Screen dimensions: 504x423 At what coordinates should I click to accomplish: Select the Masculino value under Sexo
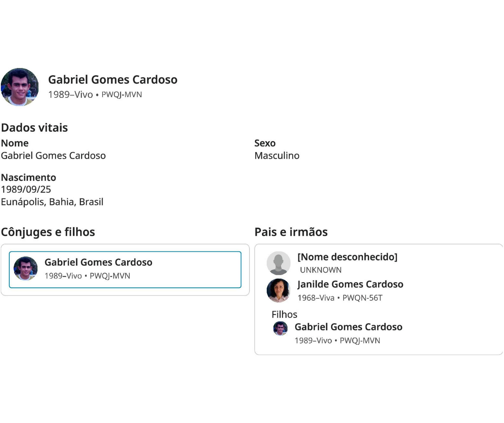(277, 156)
